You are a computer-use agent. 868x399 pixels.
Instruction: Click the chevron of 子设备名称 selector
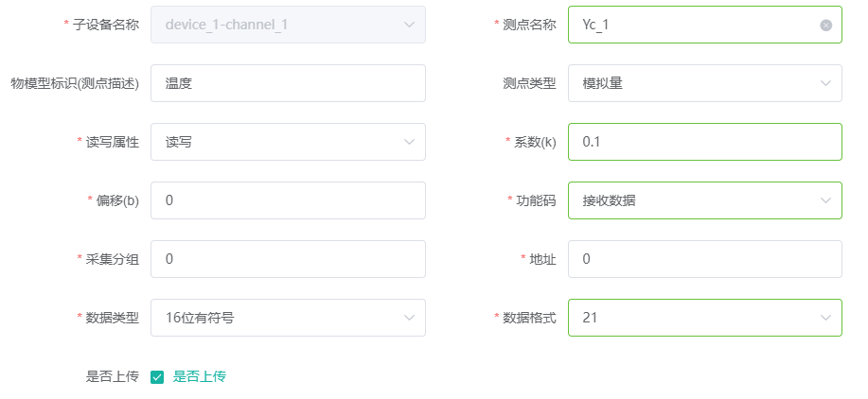click(x=409, y=25)
